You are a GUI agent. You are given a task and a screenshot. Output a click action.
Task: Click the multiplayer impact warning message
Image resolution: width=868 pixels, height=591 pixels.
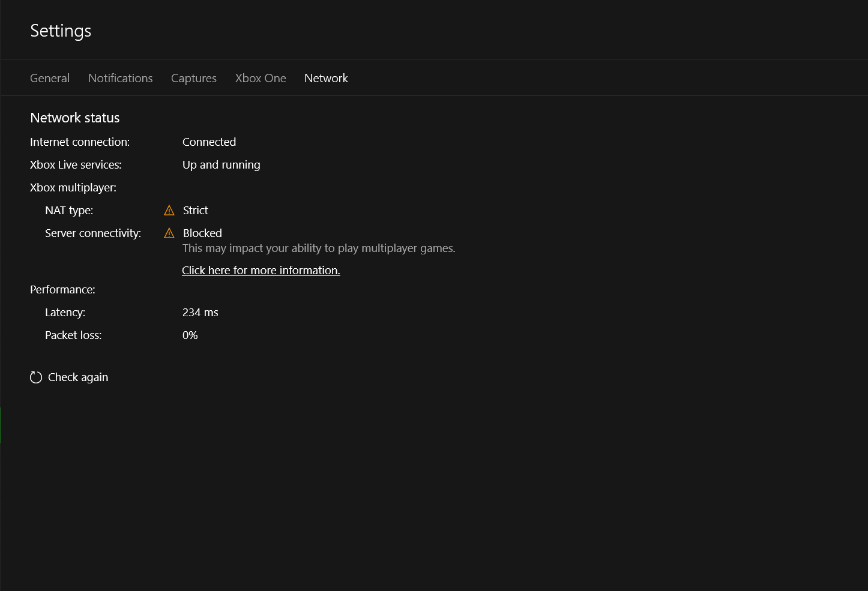pyautogui.click(x=319, y=248)
